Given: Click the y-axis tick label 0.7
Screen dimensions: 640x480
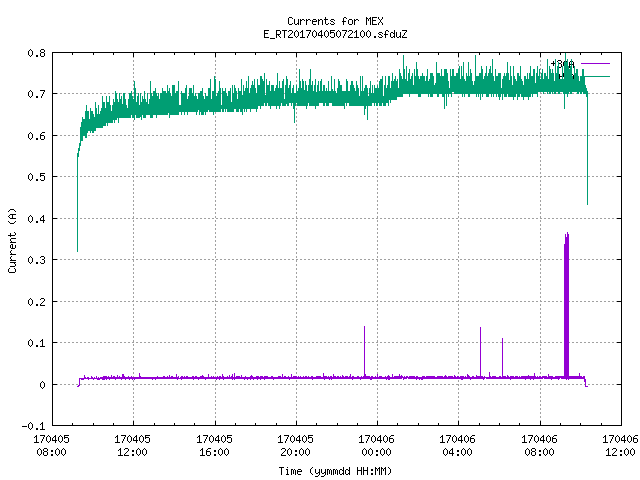Looking at the screenshot, I should 36,94.
